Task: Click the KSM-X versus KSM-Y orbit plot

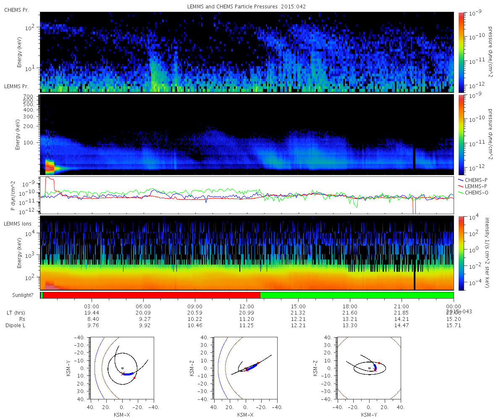Action: tap(122, 368)
